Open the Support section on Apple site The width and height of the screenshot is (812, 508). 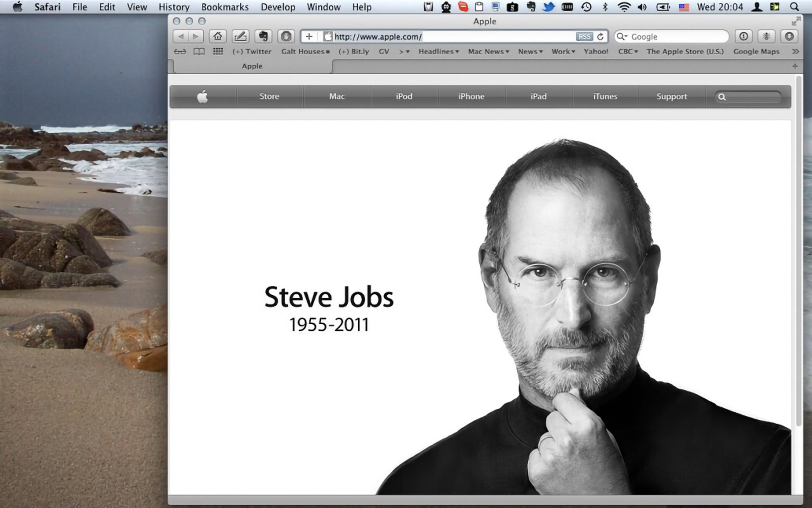[x=672, y=97]
